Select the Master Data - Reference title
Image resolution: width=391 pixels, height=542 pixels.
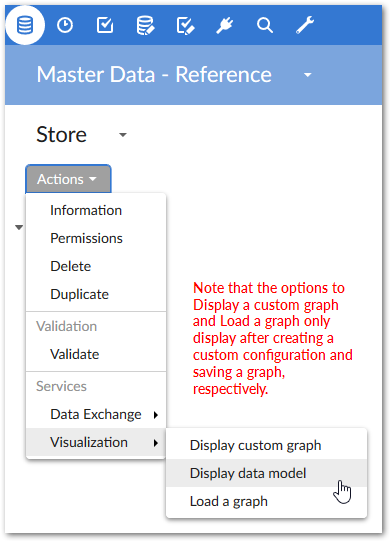coord(154,75)
